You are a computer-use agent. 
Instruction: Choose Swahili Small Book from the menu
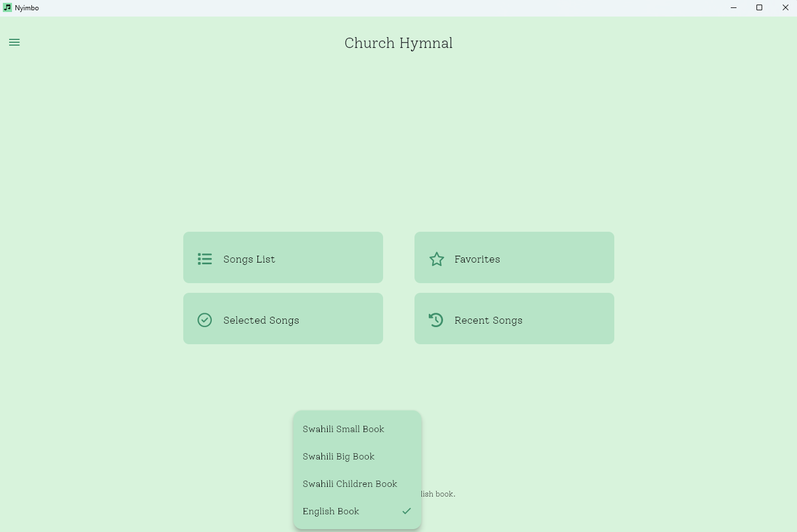tap(343, 429)
